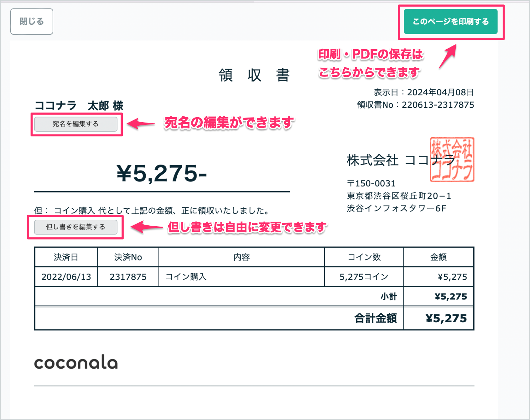This screenshot has width=530, height=420.
Task: Open the 宛名を編集する editor
Action: coord(76,124)
